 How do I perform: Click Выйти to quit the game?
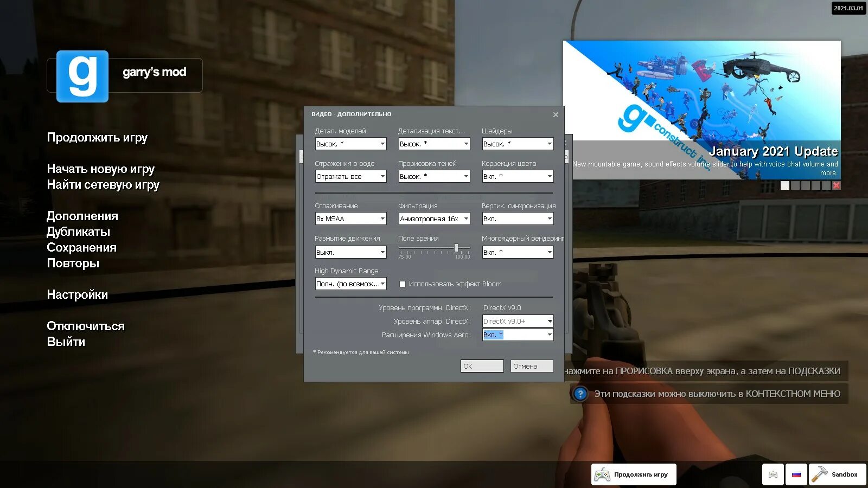[66, 342]
